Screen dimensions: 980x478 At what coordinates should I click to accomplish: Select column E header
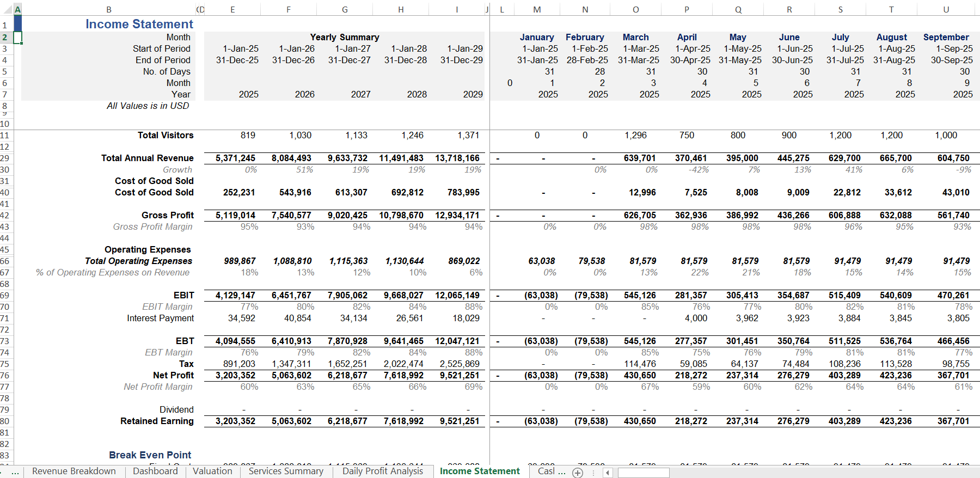pos(232,9)
